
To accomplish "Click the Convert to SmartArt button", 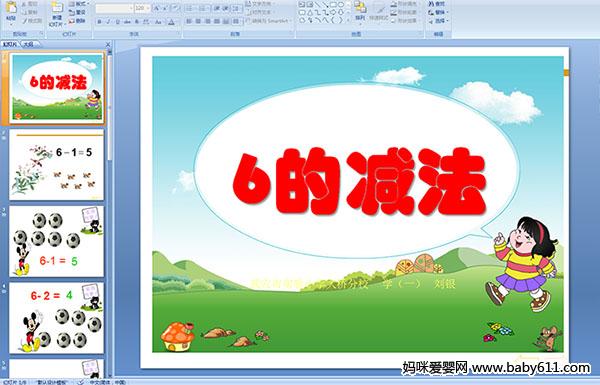I will pyautogui.click(x=268, y=21).
